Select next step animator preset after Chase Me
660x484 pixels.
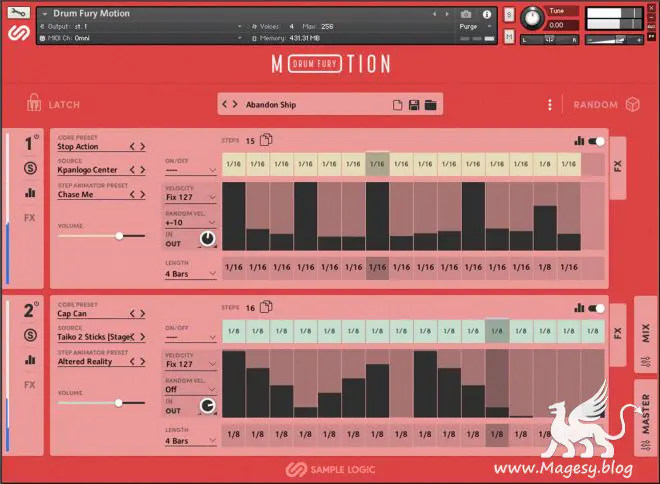143,194
